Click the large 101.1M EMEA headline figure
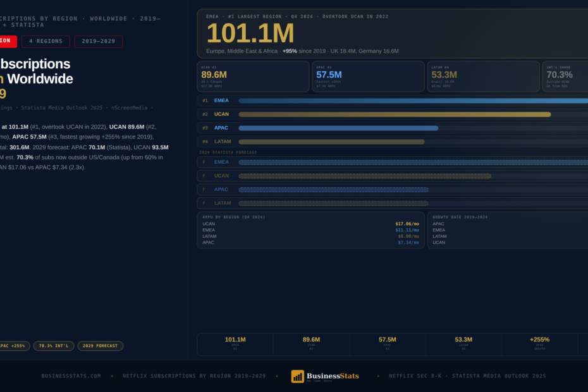 point(250,34)
